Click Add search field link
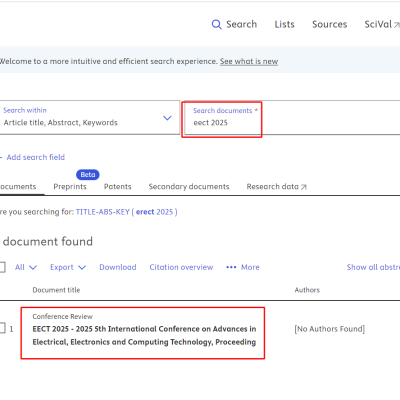Image resolution: width=400 pixels, height=400 pixels. (36, 157)
